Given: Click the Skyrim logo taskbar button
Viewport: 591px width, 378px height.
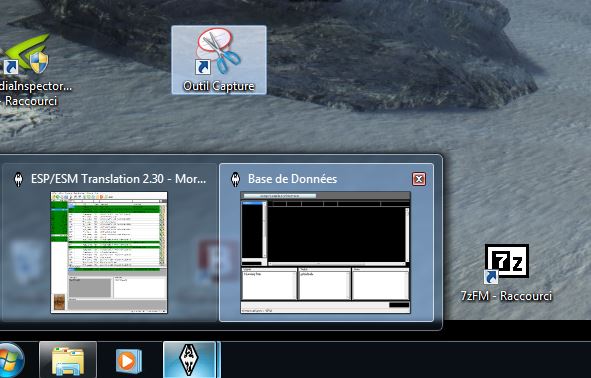Looking at the screenshot, I should coord(189,360).
